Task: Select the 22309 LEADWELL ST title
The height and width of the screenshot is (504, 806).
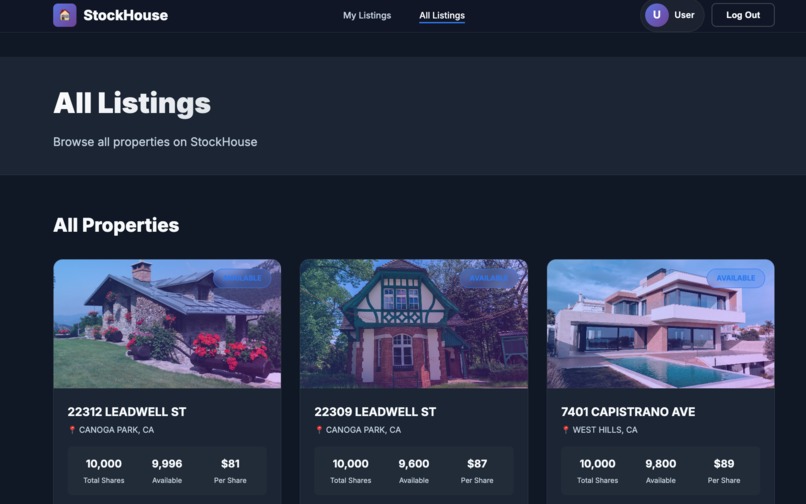Action: (x=375, y=412)
